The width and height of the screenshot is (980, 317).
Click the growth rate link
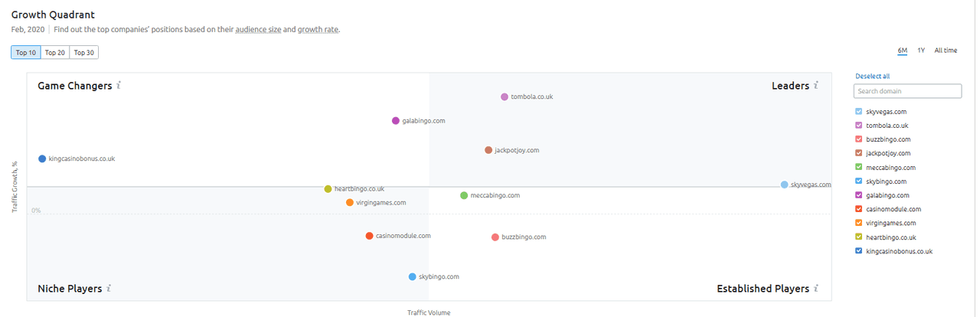pyautogui.click(x=318, y=30)
